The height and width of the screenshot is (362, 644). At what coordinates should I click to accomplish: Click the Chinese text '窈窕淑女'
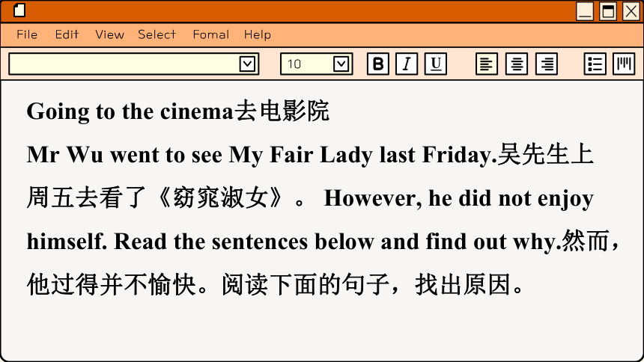(x=221, y=197)
